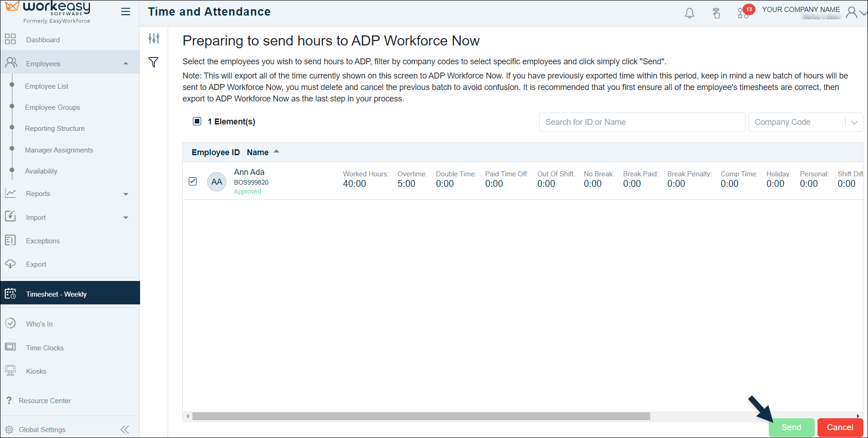Open Who's In label in sidebar
Image resolution: width=868 pixels, height=438 pixels.
tap(39, 324)
